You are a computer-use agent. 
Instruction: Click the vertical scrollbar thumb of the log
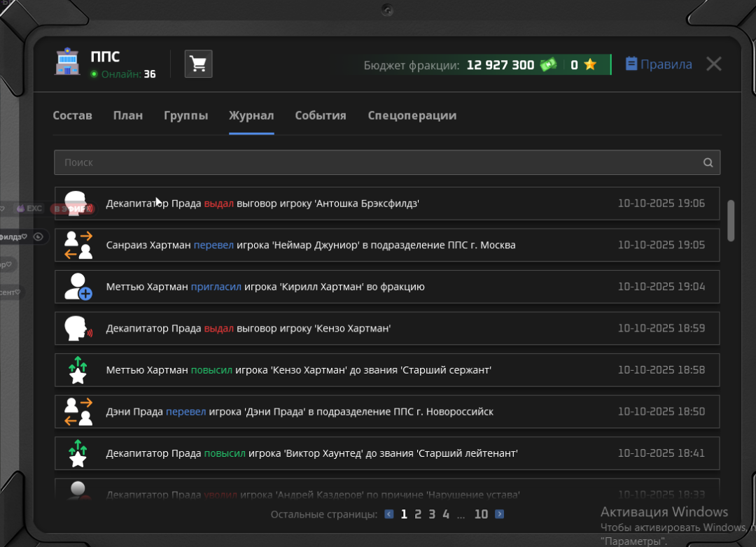click(731, 220)
